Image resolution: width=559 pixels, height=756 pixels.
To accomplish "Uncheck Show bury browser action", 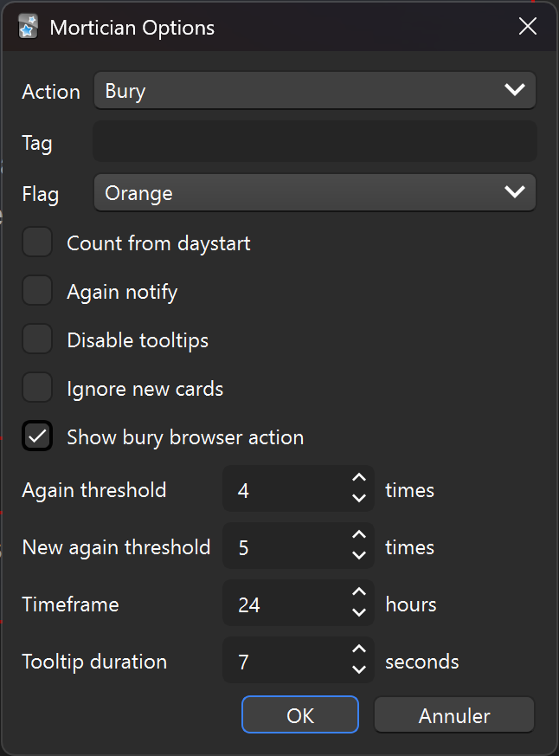I will 37,436.
